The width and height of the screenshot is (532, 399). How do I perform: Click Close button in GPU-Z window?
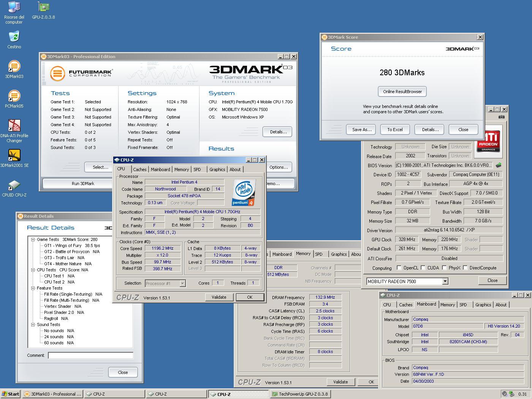(x=492, y=280)
